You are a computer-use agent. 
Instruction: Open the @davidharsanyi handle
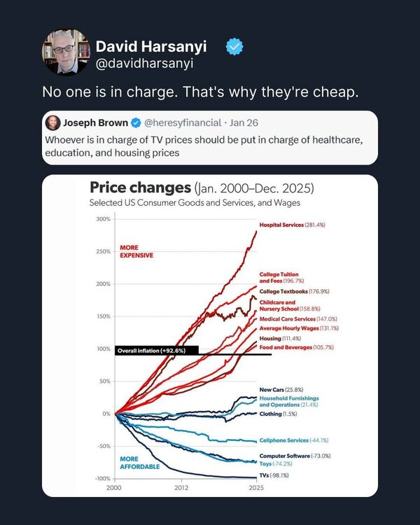(142, 65)
